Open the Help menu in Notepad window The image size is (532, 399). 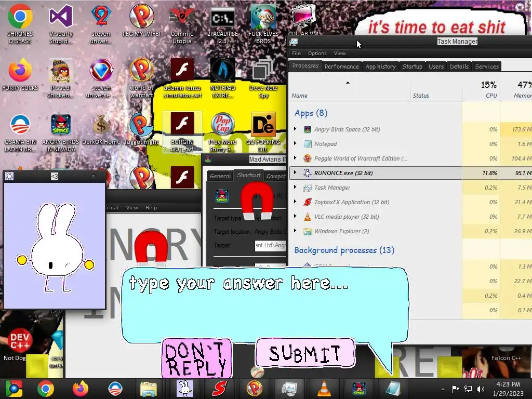click(x=151, y=208)
